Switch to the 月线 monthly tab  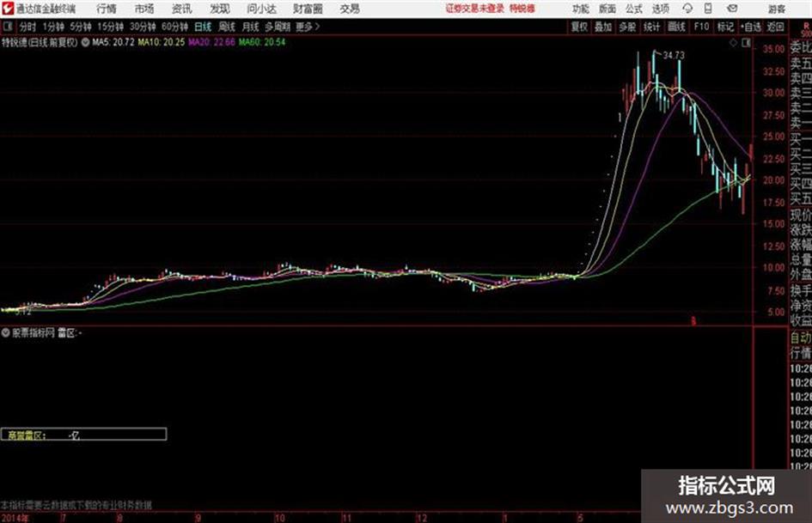pyautogui.click(x=251, y=27)
